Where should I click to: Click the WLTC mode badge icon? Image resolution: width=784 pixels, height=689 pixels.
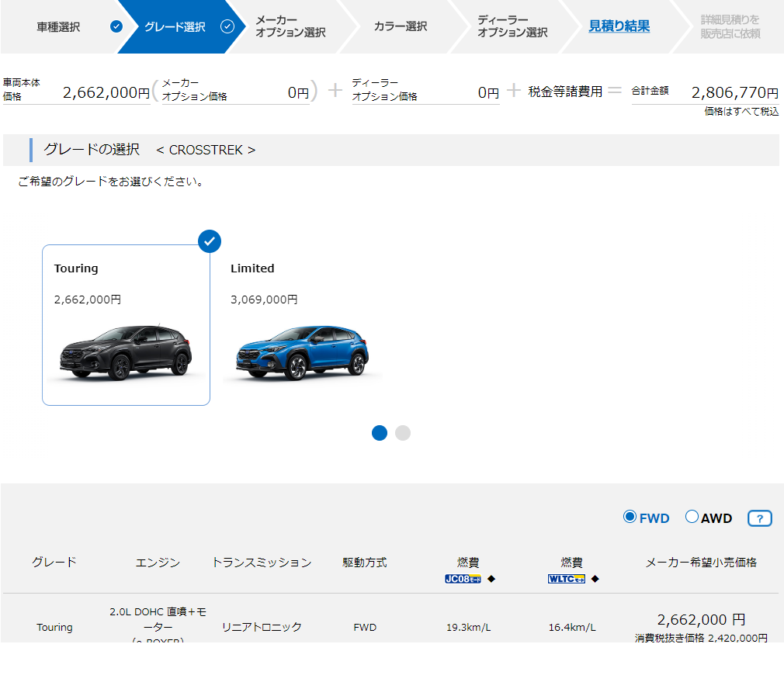566,579
